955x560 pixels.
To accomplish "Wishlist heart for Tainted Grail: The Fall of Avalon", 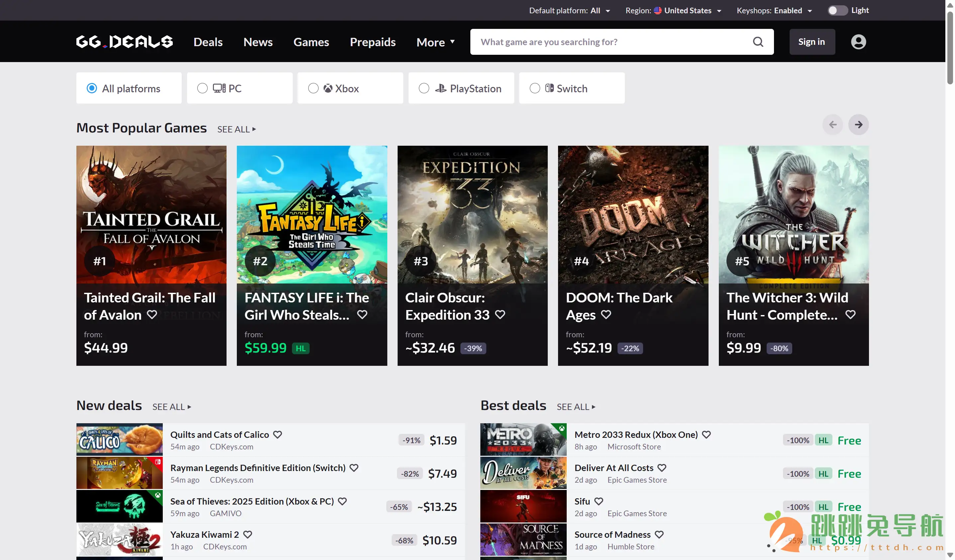I will (x=152, y=315).
